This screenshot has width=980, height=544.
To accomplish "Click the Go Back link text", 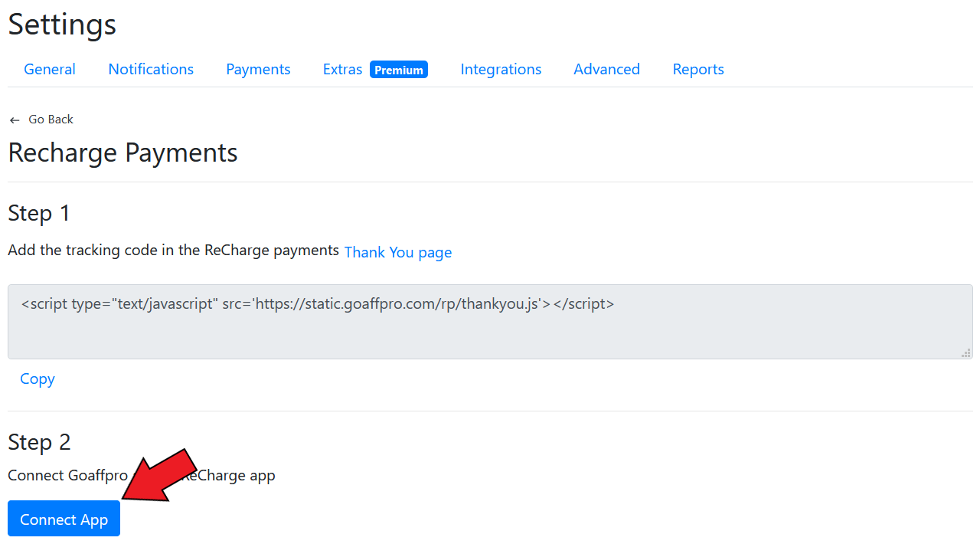I will coord(51,120).
